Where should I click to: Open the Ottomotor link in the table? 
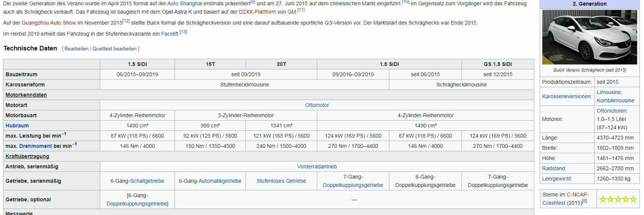[x=317, y=105]
